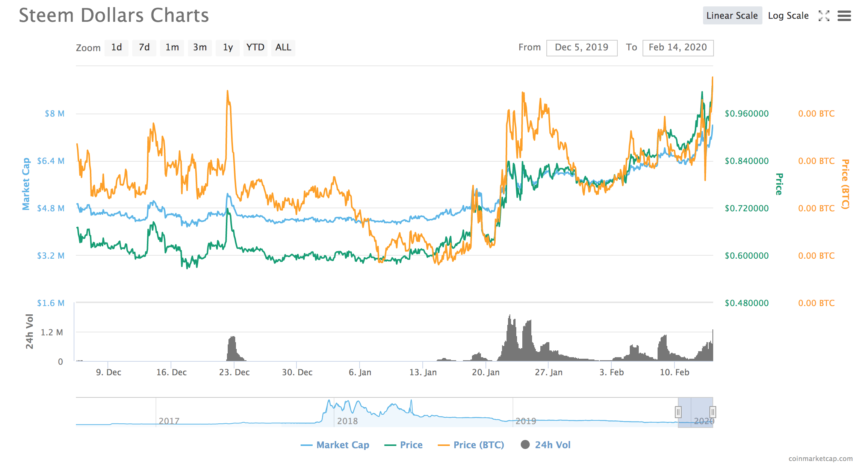The image size is (868, 467).
Task: Click the 1.2 M volume axis value
Action: [52, 332]
